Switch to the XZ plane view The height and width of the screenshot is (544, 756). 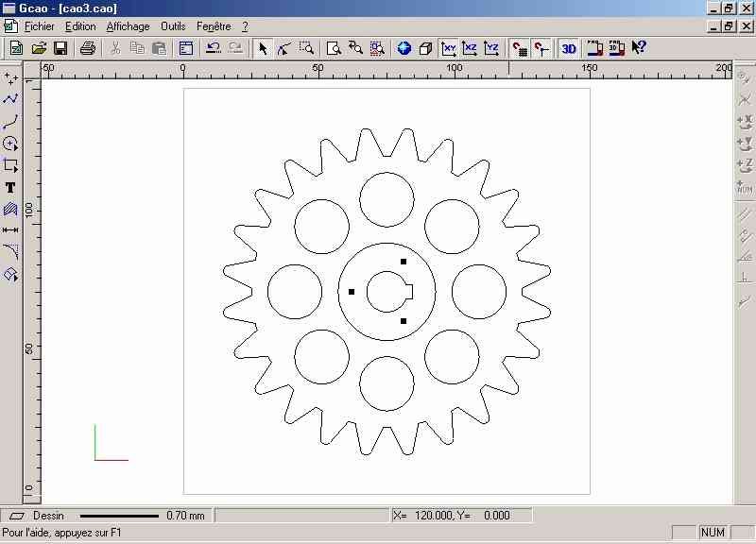point(470,48)
